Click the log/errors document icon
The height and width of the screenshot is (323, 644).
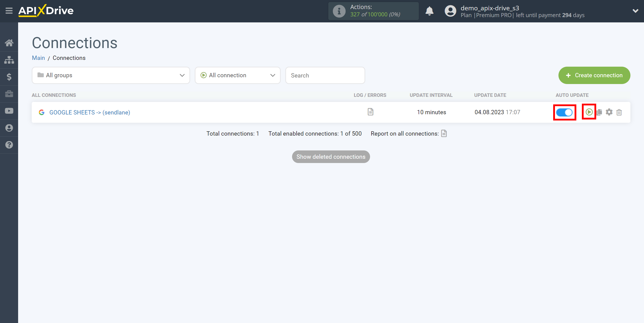pyautogui.click(x=371, y=112)
